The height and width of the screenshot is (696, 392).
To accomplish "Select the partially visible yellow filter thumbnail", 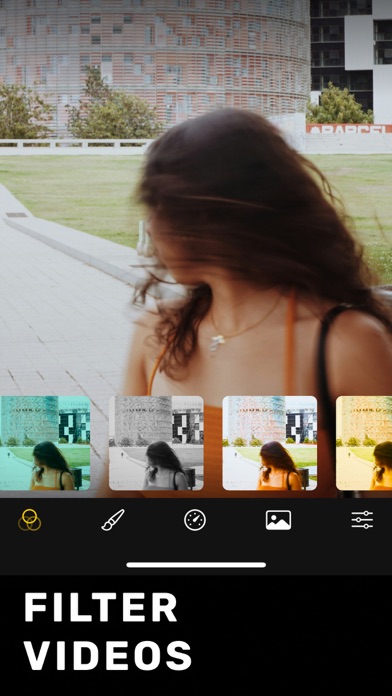I will pyautogui.click(x=364, y=443).
